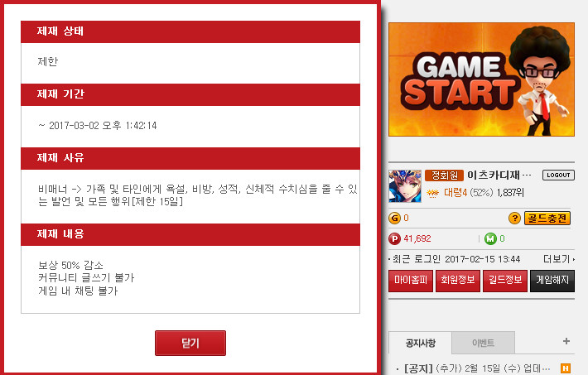Click the LOGOUT button

[558, 175]
